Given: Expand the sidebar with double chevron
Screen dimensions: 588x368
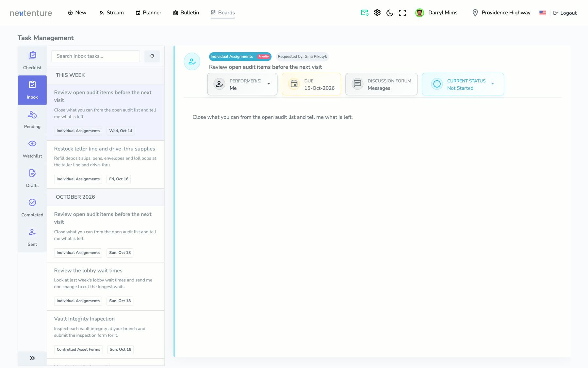Looking at the screenshot, I should pyautogui.click(x=32, y=358).
